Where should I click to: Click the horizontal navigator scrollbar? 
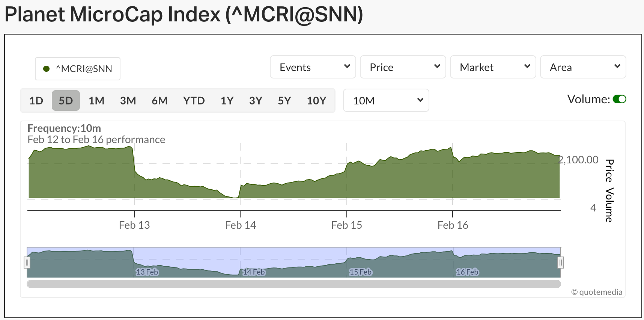(294, 284)
